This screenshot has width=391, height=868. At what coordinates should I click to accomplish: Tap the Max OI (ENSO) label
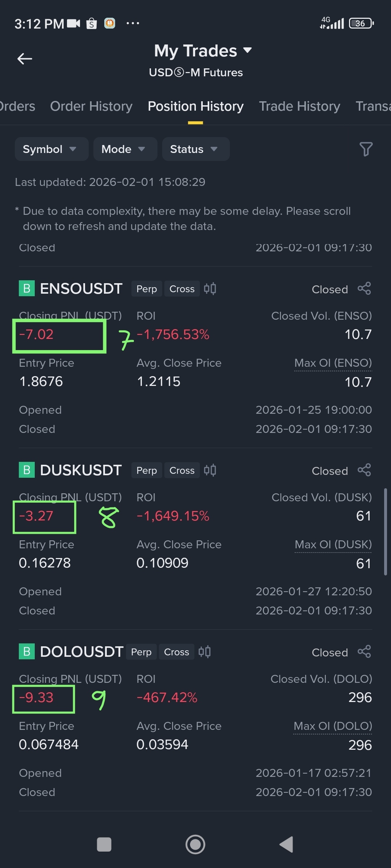pos(333,363)
